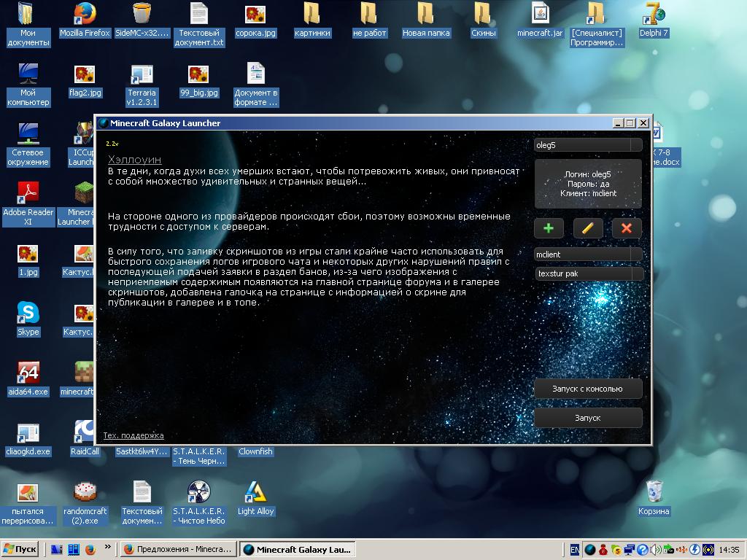Screen dimensions: 747x560
Task: Expand the texstur pak dropdown
Action: tap(589, 273)
